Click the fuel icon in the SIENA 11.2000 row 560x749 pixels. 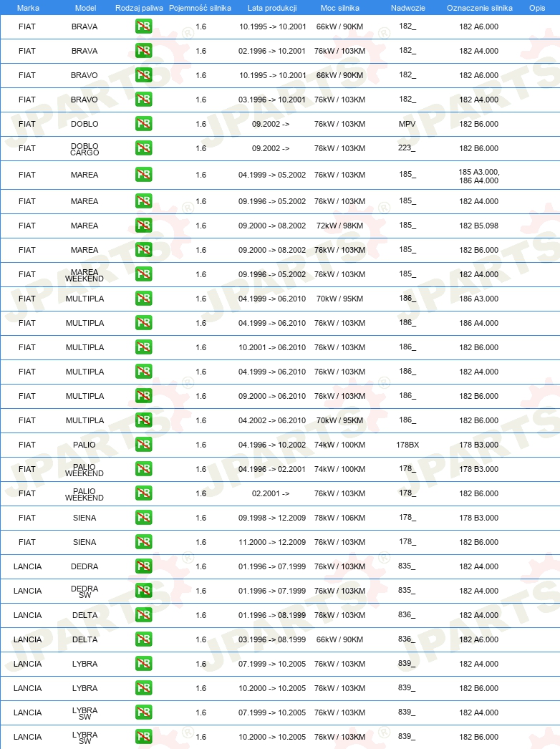pyautogui.click(x=143, y=542)
